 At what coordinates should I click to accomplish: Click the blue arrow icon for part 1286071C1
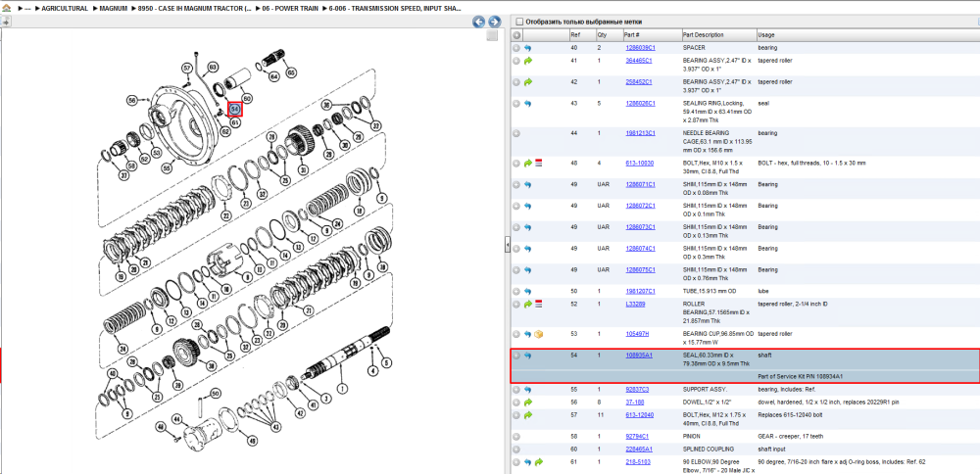click(x=527, y=185)
